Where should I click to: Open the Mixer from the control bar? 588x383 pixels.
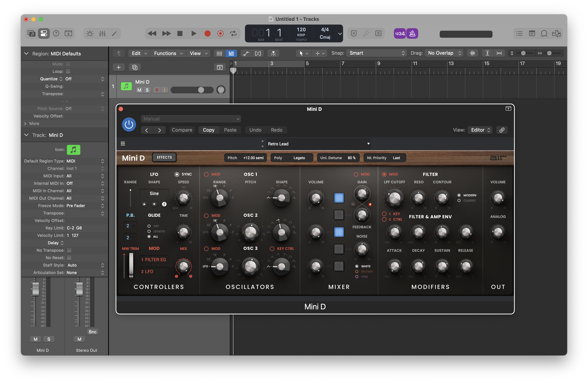(102, 34)
